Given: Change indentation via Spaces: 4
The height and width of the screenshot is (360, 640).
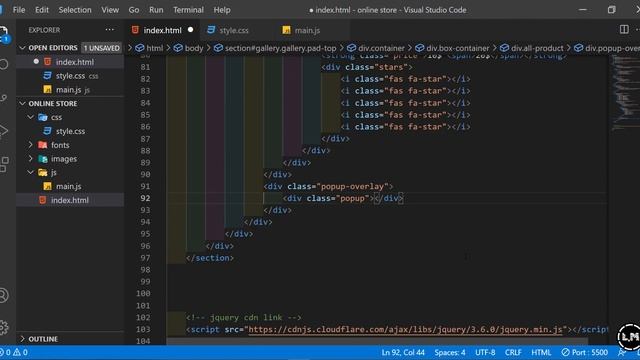Looking at the screenshot, I should [449, 352].
